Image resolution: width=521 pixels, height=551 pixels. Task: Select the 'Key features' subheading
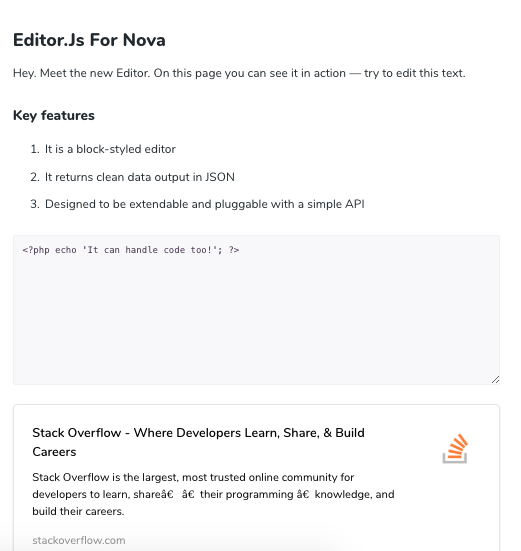click(54, 115)
